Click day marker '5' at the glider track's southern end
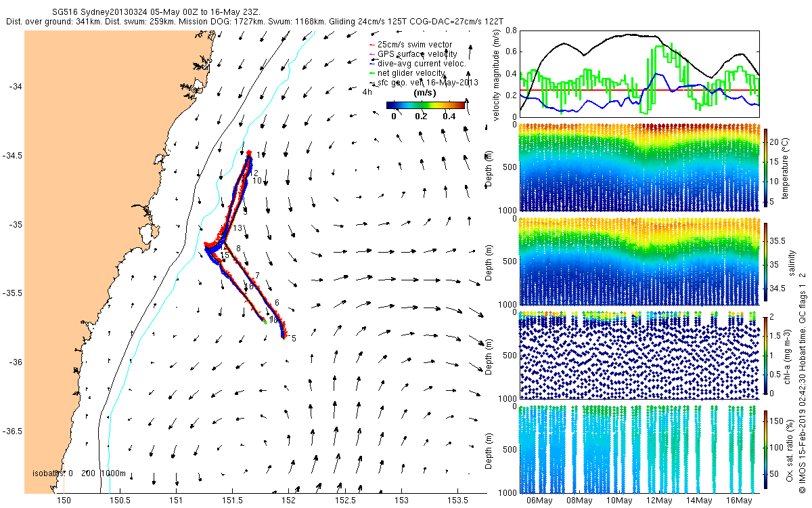The width and height of the screenshot is (812, 508). click(x=294, y=338)
